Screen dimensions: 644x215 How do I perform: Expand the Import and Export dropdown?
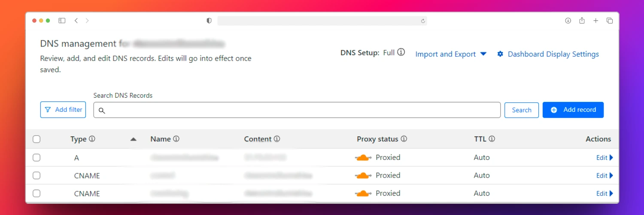pyautogui.click(x=451, y=54)
